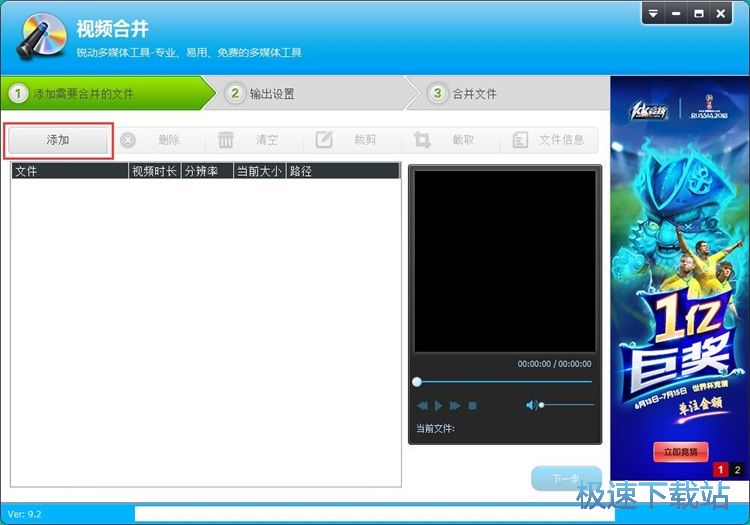Sort by 当前大小 column header
Screen dimensions: 750x525
pyautogui.click(x=260, y=171)
